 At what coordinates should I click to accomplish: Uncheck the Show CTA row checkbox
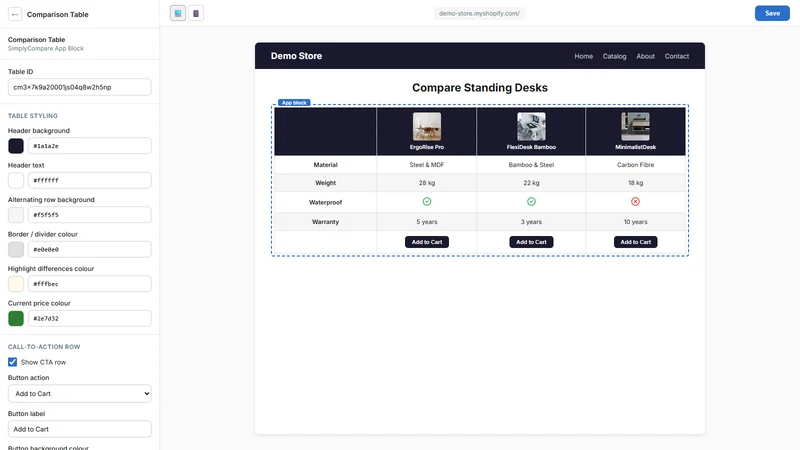pyautogui.click(x=12, y=362)
